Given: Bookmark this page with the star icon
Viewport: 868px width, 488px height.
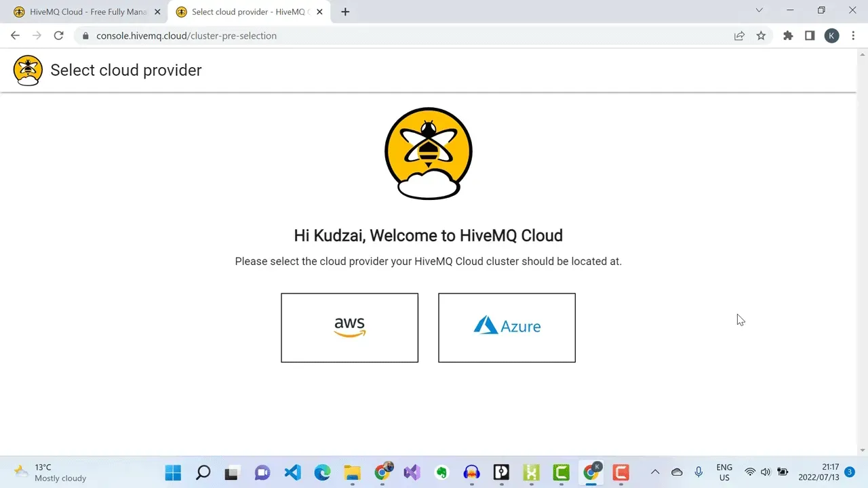Looking at the screenshot, I should [761, 36].
